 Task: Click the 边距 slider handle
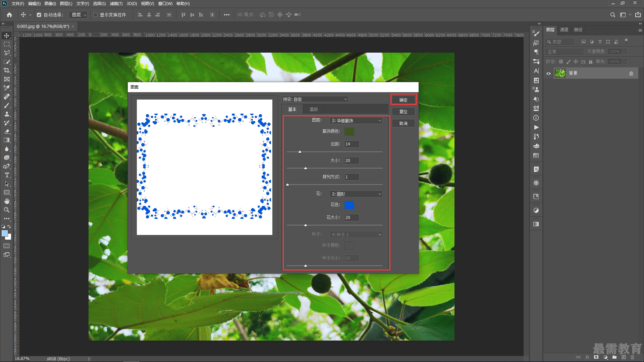[x=300, y=152]
